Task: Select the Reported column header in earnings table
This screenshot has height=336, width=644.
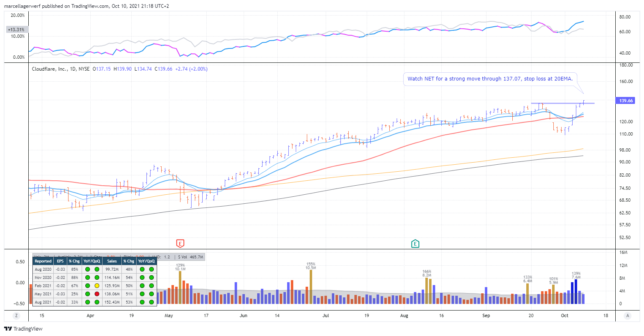Action: 43,261
